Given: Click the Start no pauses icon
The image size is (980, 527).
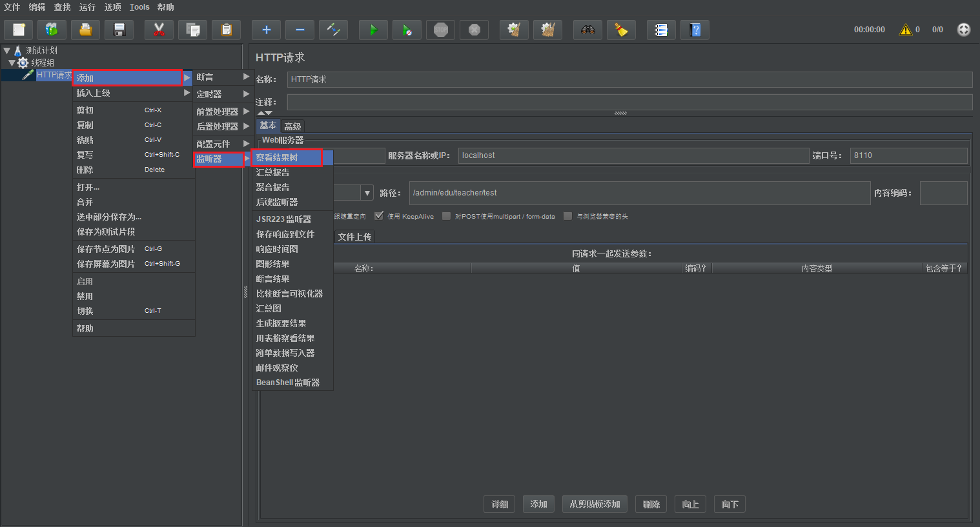Looking at the screenshot, I should coord(407,30).
